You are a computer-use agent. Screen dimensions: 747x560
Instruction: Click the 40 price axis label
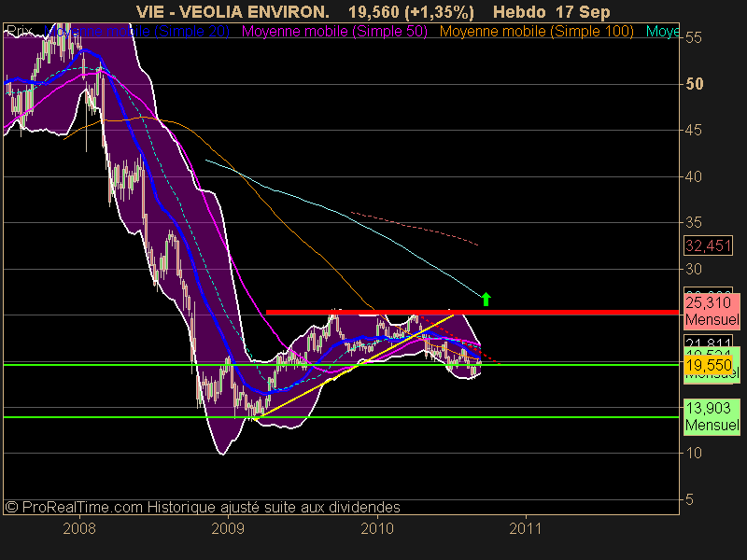pyautogui.click(x=694, y=176)
